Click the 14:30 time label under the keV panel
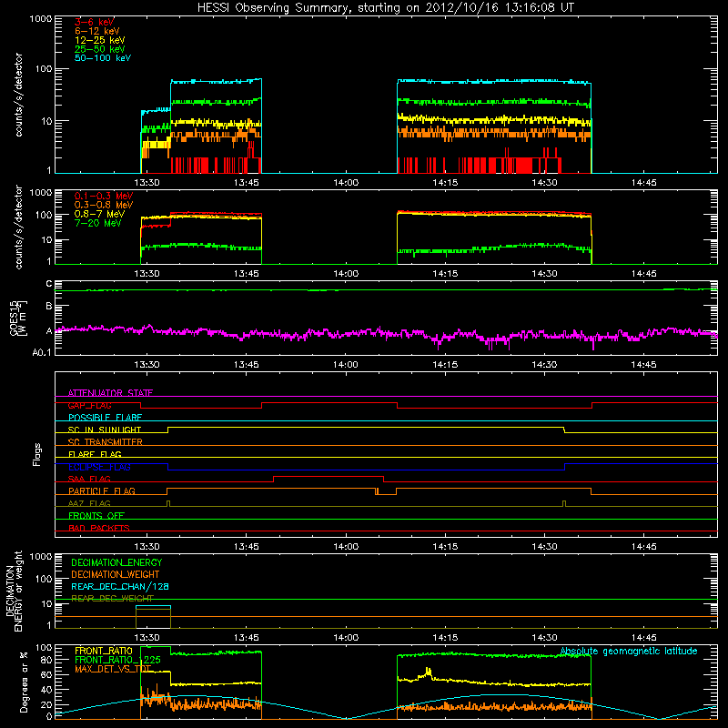Screen dimensions: 728x728 544,183
